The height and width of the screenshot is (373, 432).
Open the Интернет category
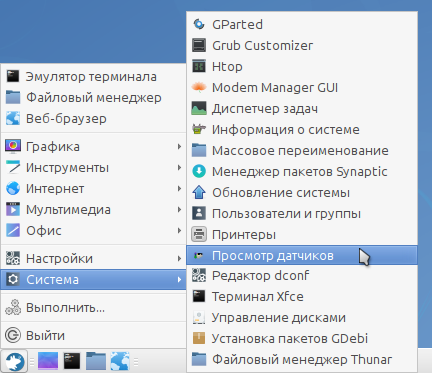point(93,189)
